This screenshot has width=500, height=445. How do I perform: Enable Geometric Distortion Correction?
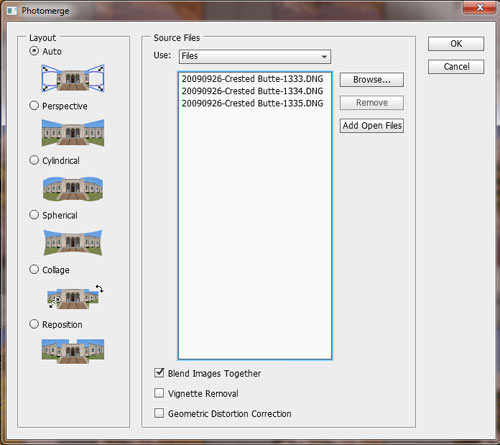tap(159, 413)
